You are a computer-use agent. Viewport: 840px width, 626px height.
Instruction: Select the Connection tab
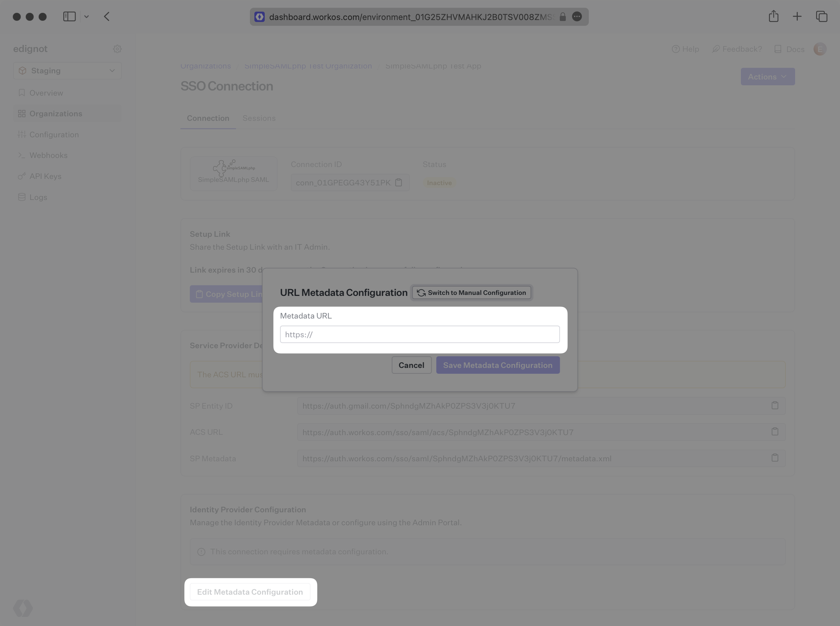[x=207, y=118]
